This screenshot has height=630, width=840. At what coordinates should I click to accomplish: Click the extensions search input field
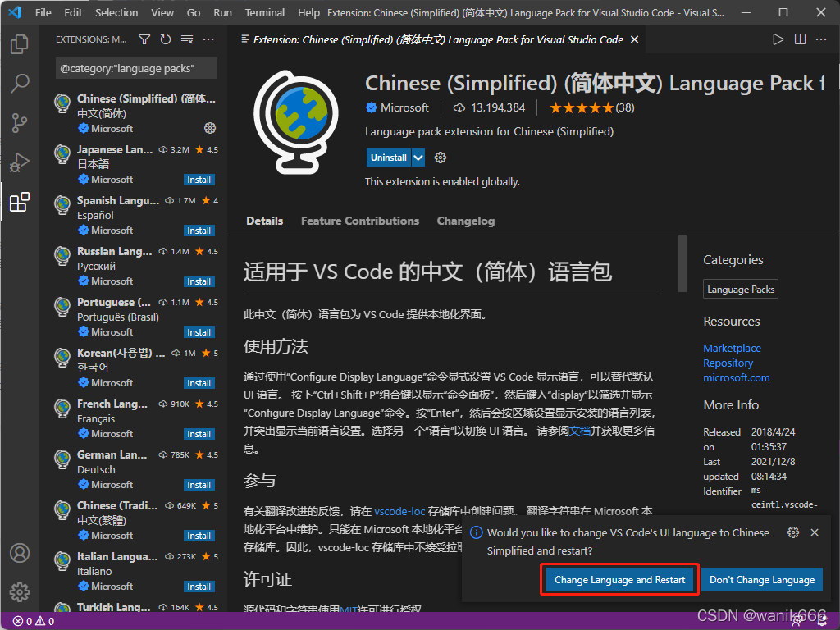click(136, 69)
